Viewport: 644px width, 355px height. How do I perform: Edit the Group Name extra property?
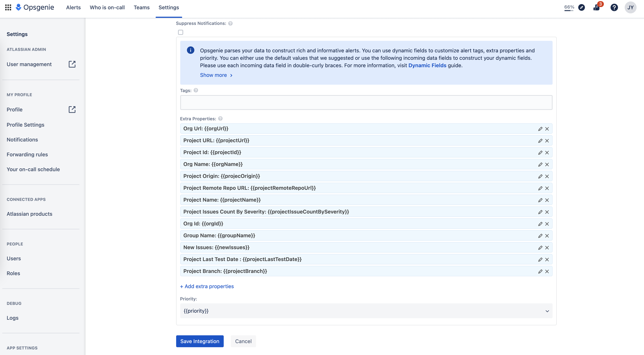tap(540, 236)
